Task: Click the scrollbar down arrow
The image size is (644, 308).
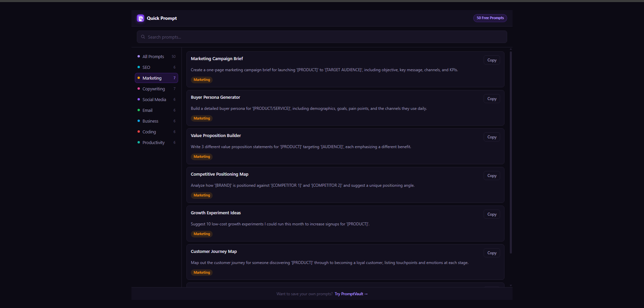Action: click(x=511, y=285)
